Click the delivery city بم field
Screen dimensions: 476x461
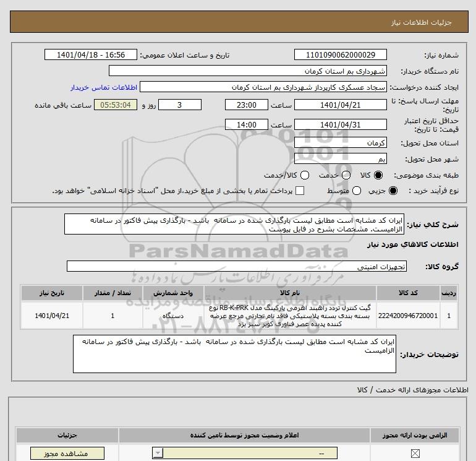pyautogui.click(x=340, y=158)
